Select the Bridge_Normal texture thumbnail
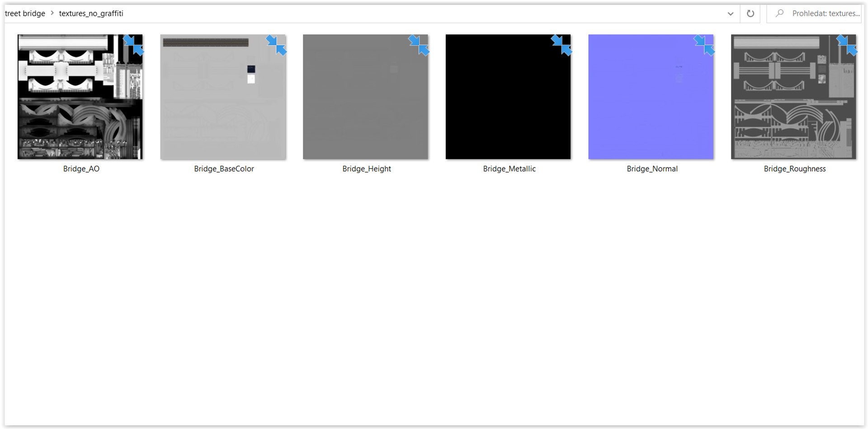This screenshot has width=868, height=429. [x=651, y=97]
